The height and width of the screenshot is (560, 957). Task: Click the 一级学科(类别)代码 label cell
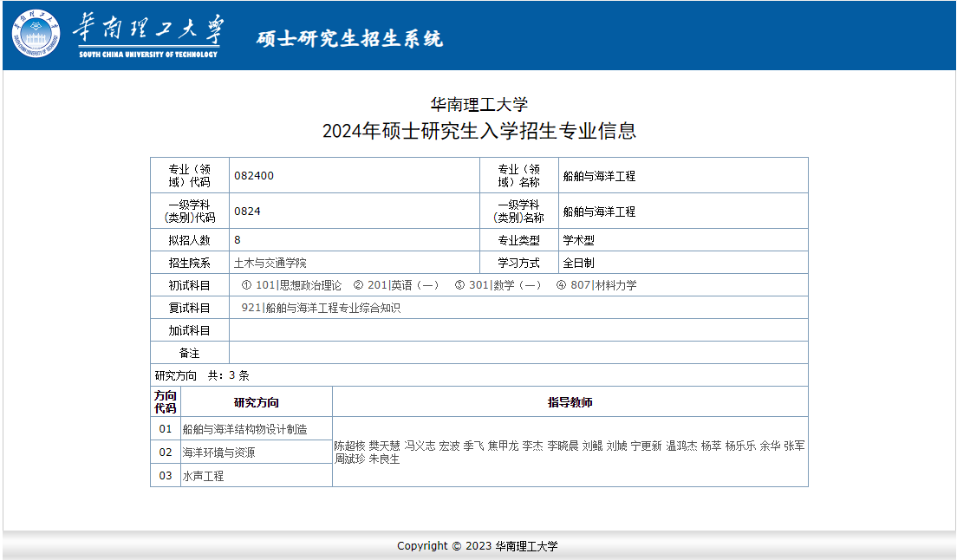[190, 211]
